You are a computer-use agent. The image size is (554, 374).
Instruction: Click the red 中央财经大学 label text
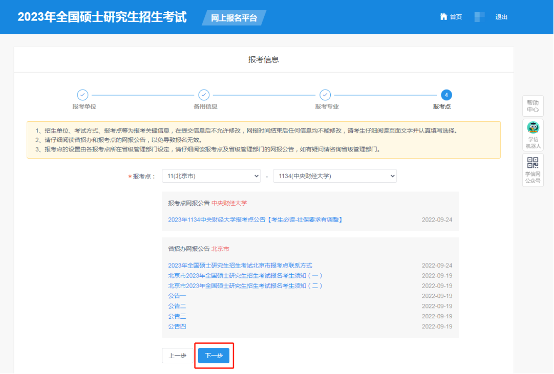coord(229,203)
